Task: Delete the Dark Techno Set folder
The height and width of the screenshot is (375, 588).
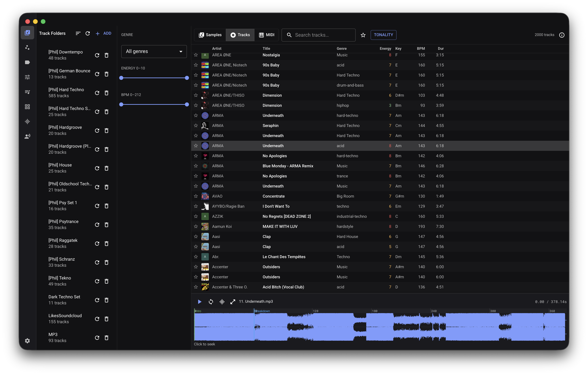Action: (106, 300)
